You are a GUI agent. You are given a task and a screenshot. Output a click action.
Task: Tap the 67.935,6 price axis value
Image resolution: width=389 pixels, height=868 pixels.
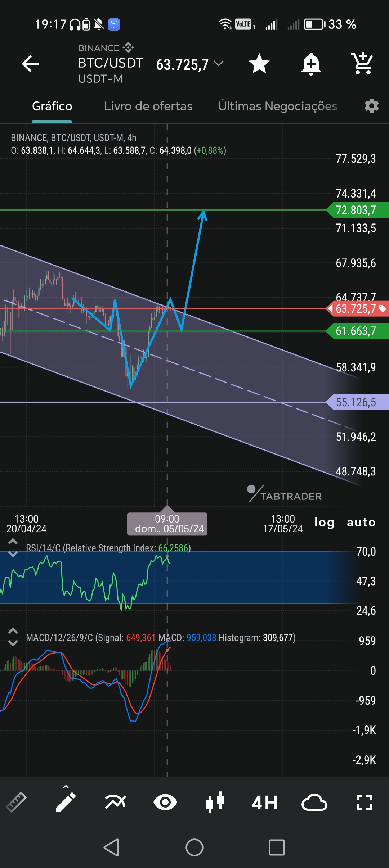coord(356,263)
